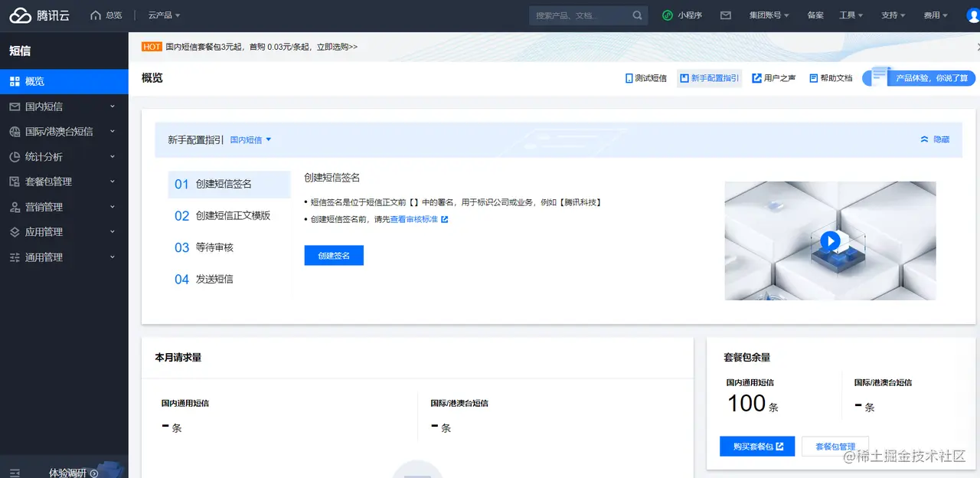Open the 小程序 mini-program icon
Viewport: 980px width, 478px height.
click(x=668, y=15)
